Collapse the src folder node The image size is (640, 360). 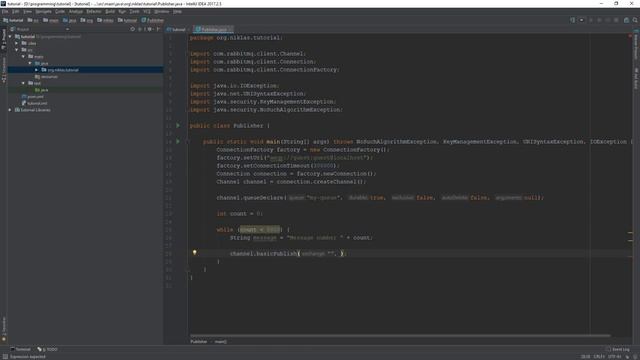coord(17,50)
